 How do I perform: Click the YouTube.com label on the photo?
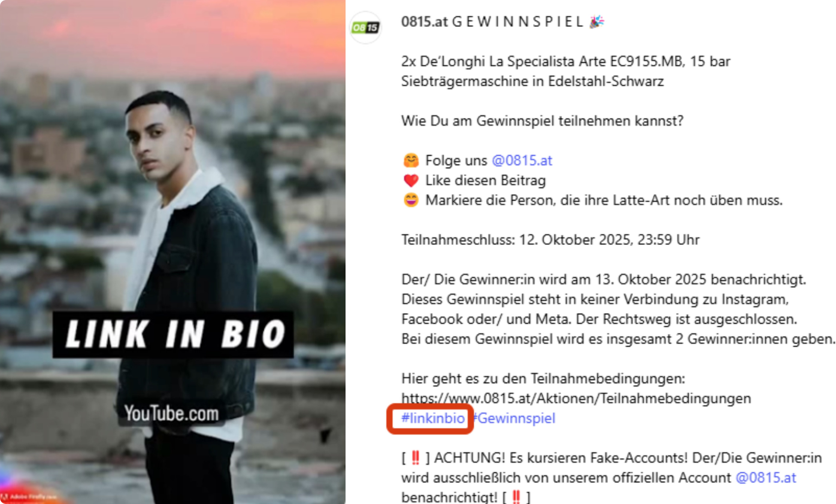[171, 413]
